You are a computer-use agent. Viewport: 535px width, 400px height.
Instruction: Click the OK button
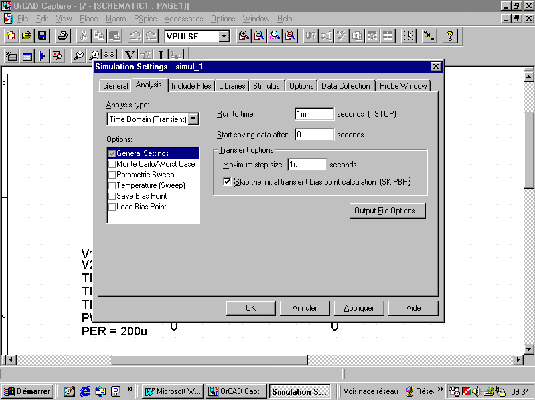pos(250,308)
